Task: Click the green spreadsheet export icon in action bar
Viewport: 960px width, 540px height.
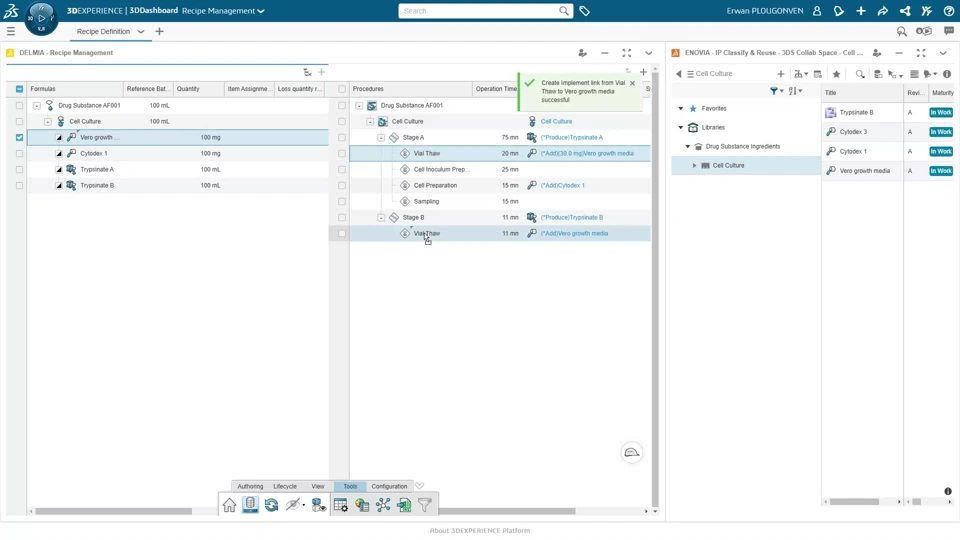Action: 404,505
